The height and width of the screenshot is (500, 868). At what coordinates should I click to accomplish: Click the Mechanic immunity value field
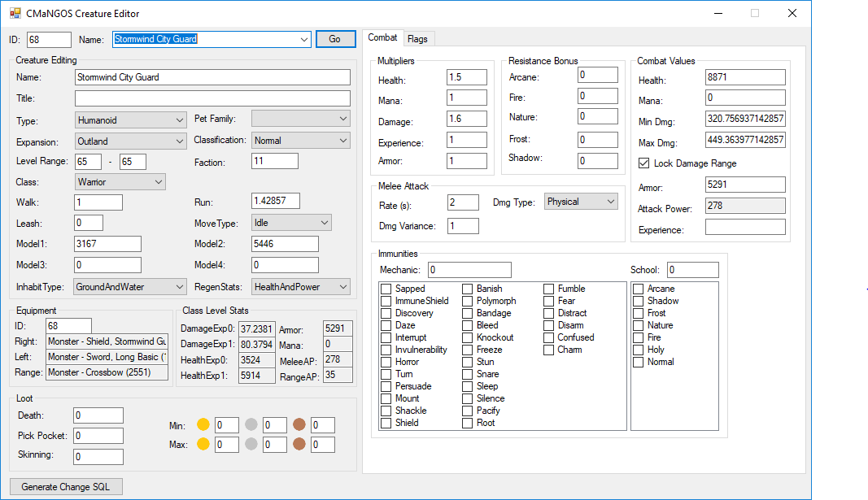(469, 270)
